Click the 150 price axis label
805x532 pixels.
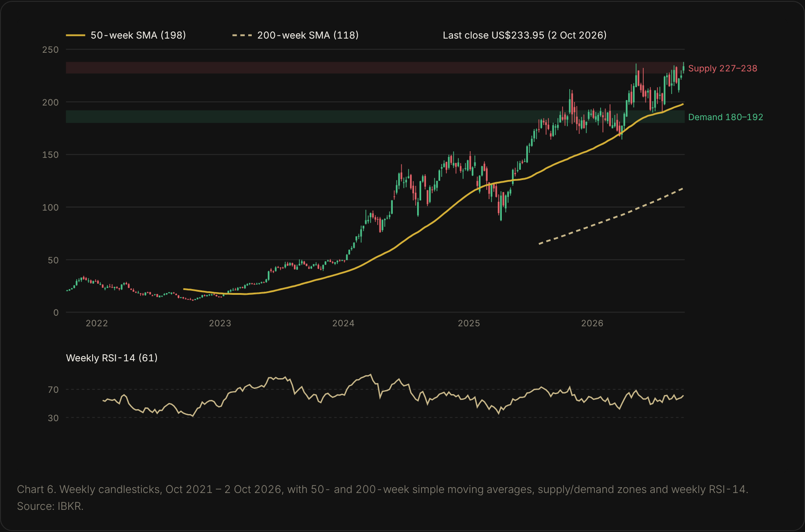50,155
